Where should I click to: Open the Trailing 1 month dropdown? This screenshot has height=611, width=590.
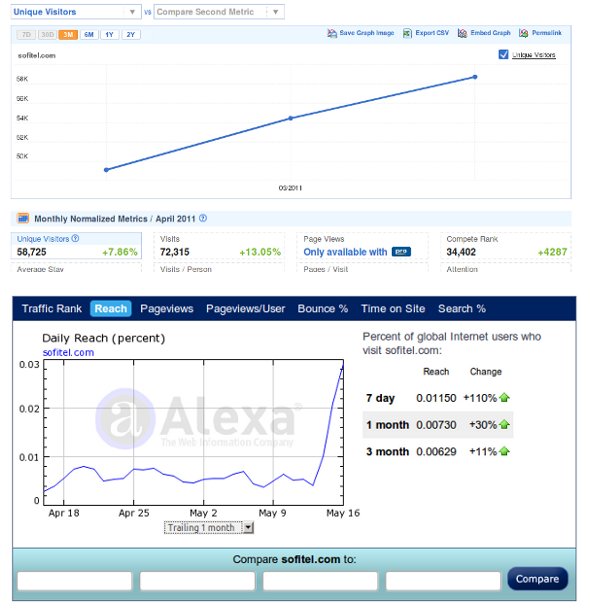click(208, 528)
